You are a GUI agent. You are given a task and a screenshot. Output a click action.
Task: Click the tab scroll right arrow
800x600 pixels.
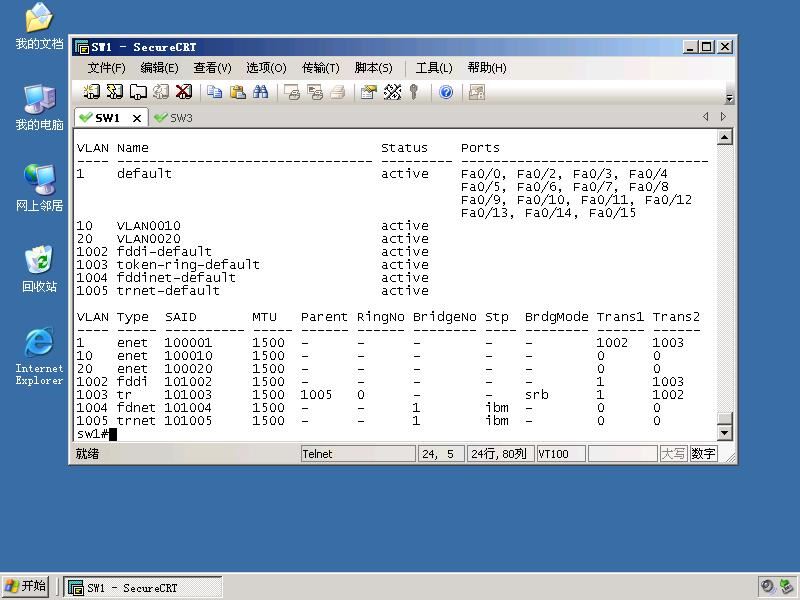tap(723, 116)
